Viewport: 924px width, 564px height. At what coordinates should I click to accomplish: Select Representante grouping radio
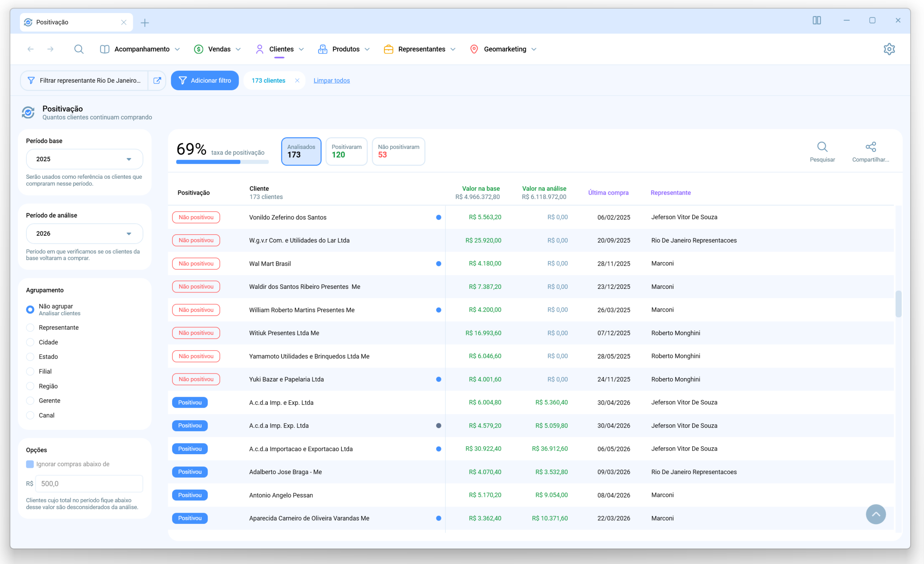pyautogui.click(x=30, y=327)
